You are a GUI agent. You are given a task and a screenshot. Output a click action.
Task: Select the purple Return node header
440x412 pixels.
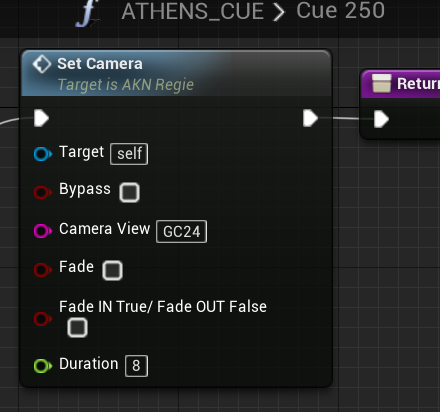[401, 83]
